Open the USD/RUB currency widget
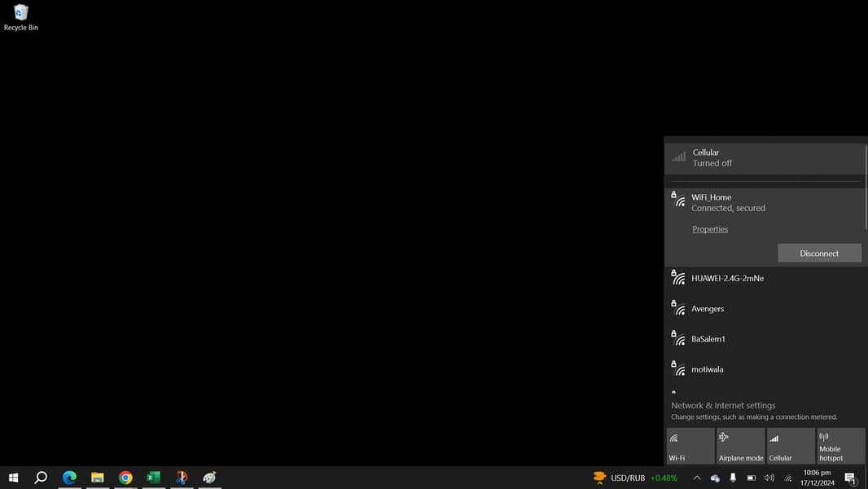The width and height of the screenshot is (868, 489). [635, 478]
